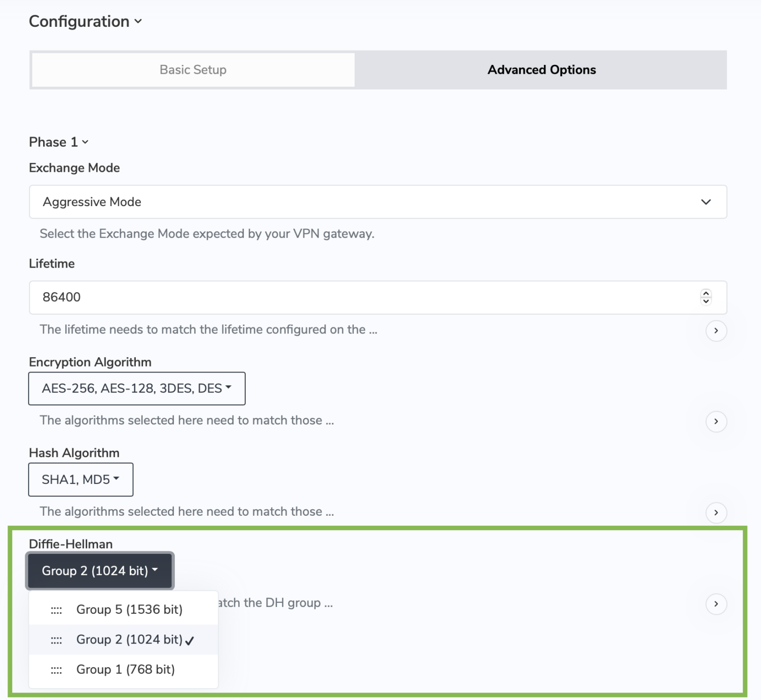Screen dimensions: 761x700
Task: Open the Diffie-Hellman group selector
Action: [x=99, y=571]
